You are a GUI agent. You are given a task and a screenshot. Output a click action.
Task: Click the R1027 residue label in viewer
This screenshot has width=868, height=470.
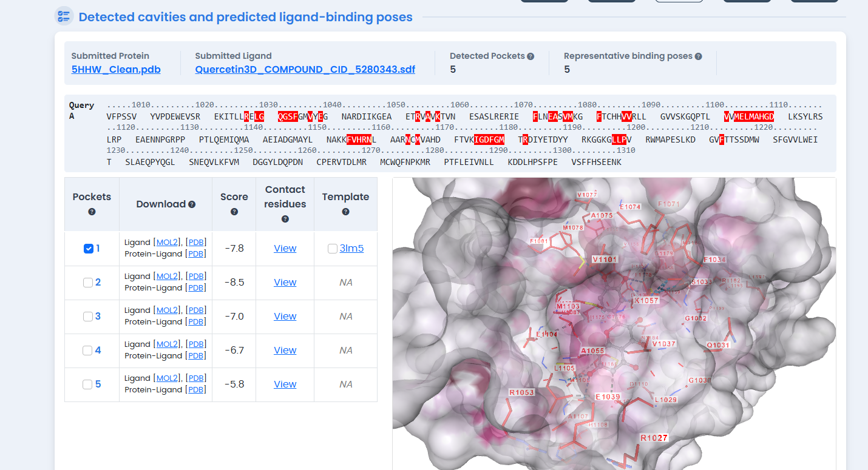[653, 438]
